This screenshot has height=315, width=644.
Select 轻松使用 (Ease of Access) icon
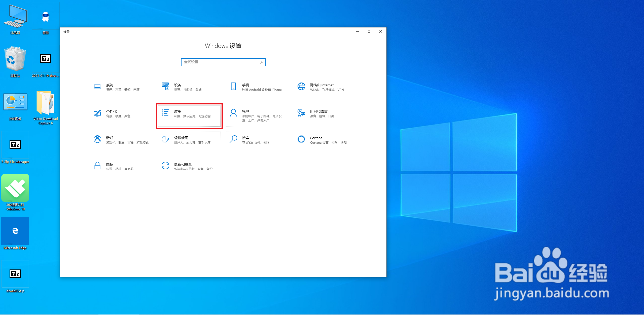(165, 139)
